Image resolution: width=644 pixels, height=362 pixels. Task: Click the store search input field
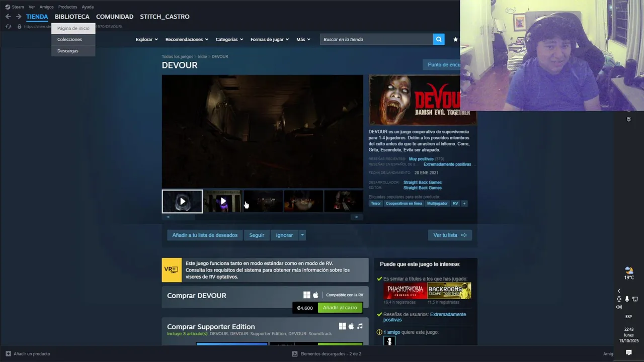[376, 39]
